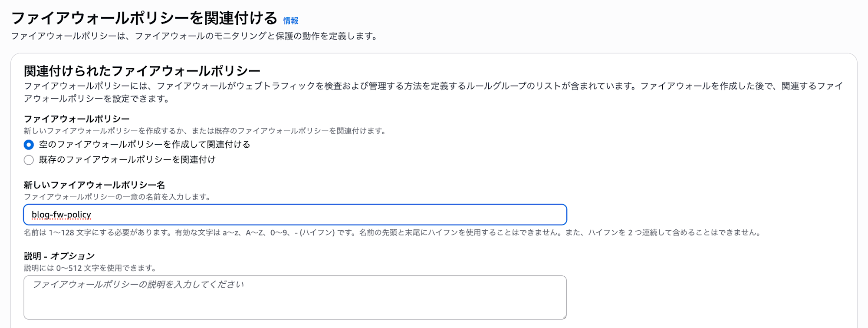The image size is (868, 328).
Task: Click the section heading 関連付けられたファイアウォールポリシー
Action: 142,71
